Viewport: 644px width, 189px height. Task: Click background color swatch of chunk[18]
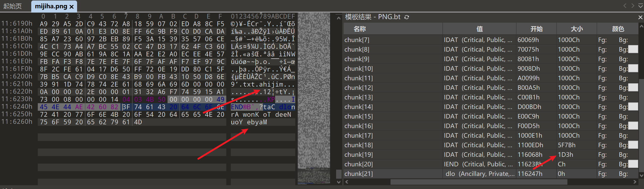click(x=633, y=145)
